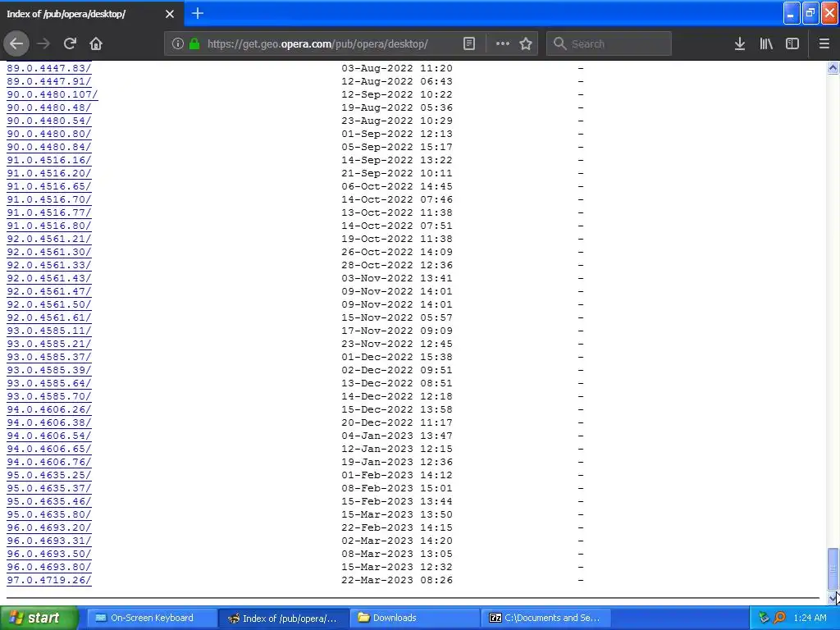The image size is (840, 630).
Task: Open the page actions three-dots menu
Action: (503, 44)
